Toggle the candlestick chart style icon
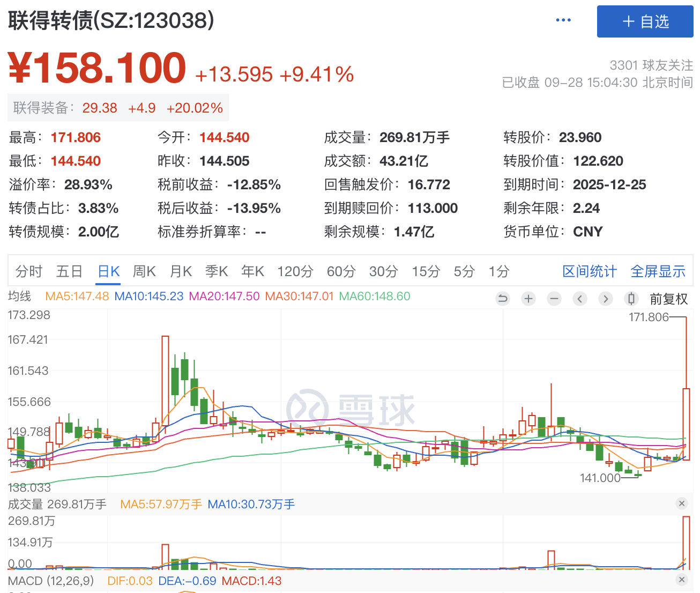The image size is (700, 593). pos(631,299)
